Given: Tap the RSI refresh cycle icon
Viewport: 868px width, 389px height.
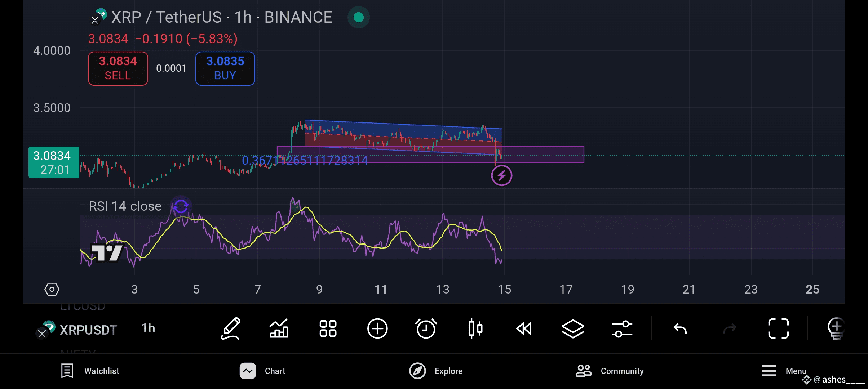Looking at the screenshot, I should (181, 206).
